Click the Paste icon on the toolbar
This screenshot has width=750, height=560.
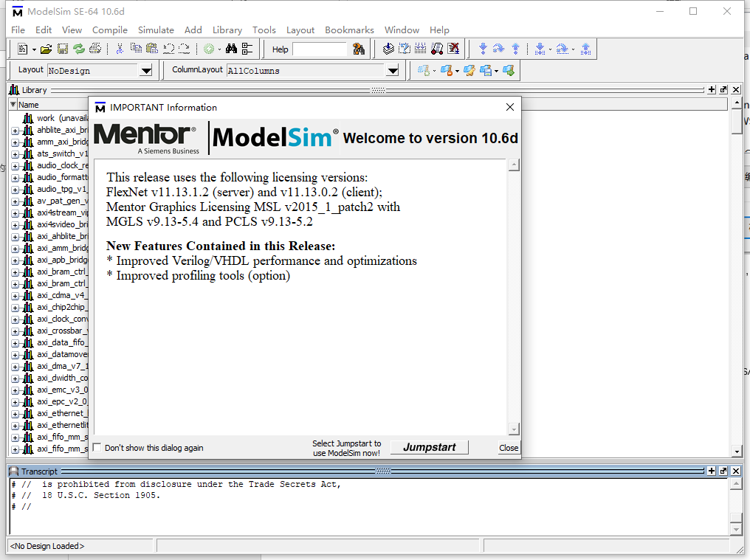tap(151, 49)
